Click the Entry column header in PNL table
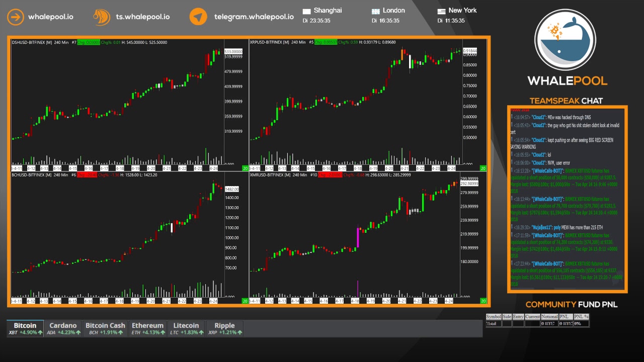Image resolution: width=644 pixels, height=362 pixels. 518,317
